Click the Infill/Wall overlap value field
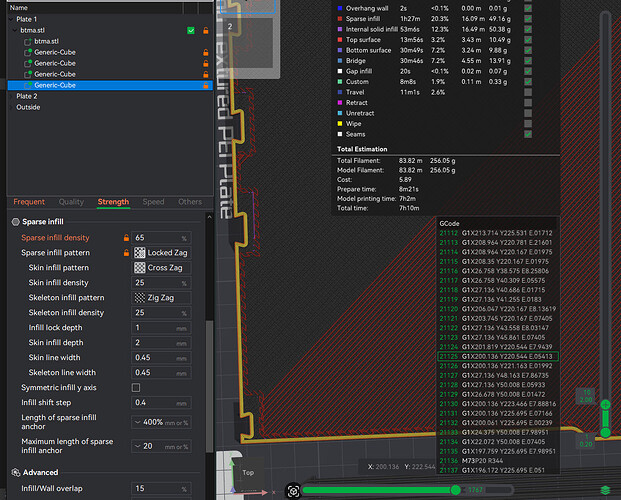The height and width of the screenshot is (500, 621). pyautogui.click(x=161, y=489)
